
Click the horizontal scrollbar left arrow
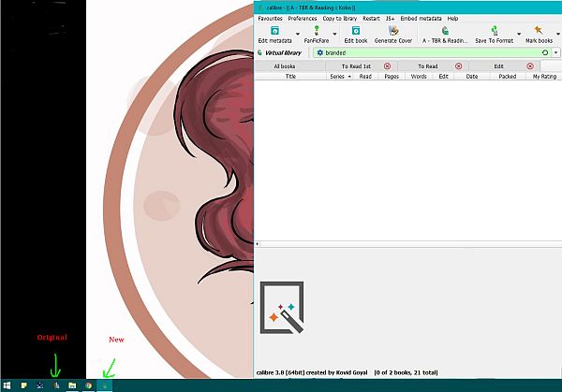tap(257, 244)
